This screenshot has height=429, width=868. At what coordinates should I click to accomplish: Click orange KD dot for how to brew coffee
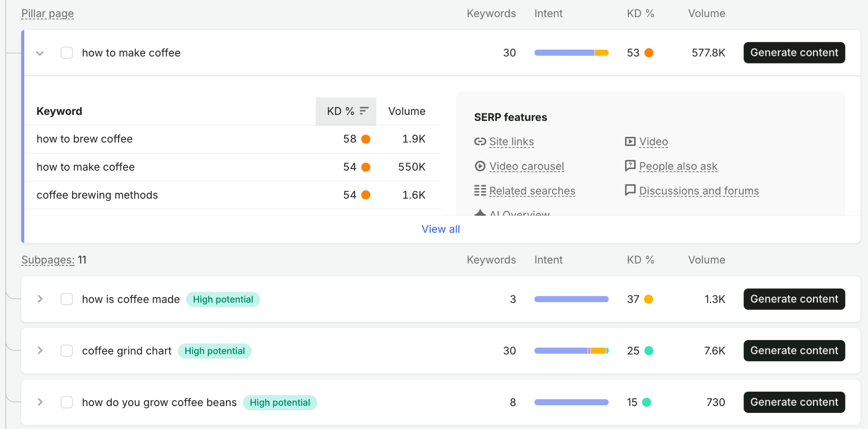click(366, 139)
